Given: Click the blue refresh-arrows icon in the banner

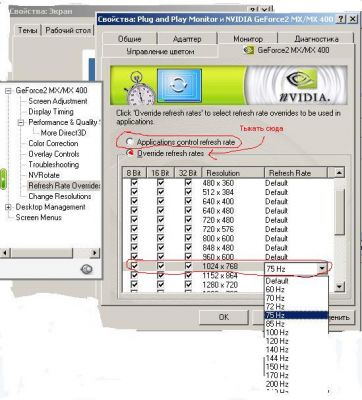Looking at the screenshot, I should 179,85.
